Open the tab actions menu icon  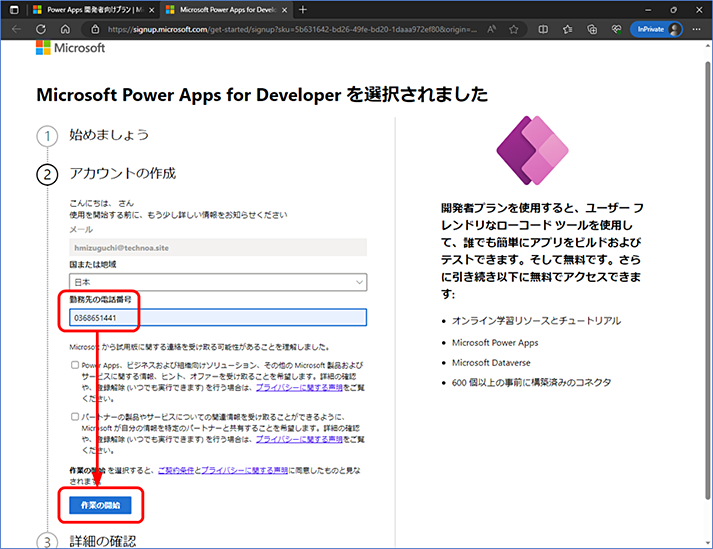14,10
